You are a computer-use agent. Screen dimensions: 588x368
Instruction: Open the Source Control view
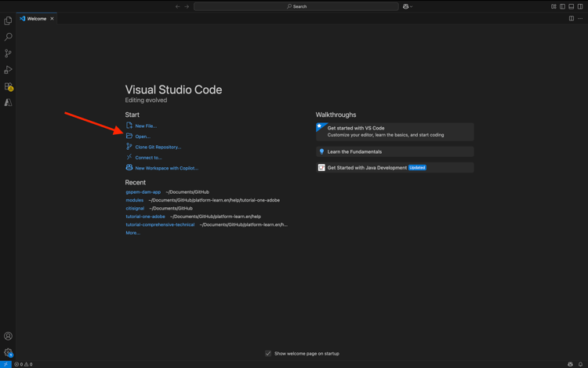(8, 53)
